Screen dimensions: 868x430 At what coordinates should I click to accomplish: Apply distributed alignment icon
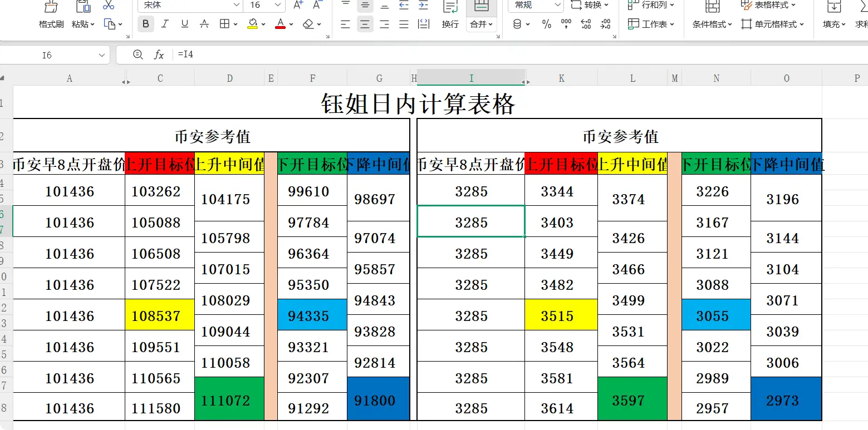pyautogui.click(x=423, y=24)
